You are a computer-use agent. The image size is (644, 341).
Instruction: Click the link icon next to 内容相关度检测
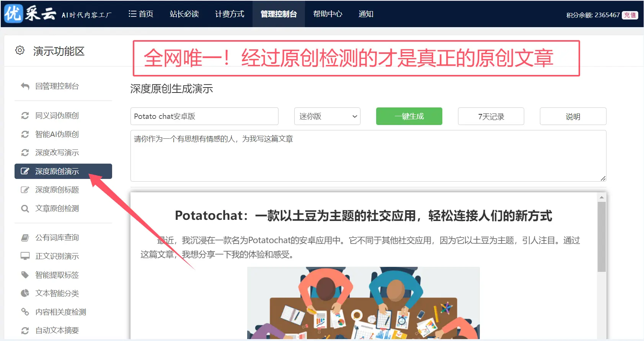[25, 312]
